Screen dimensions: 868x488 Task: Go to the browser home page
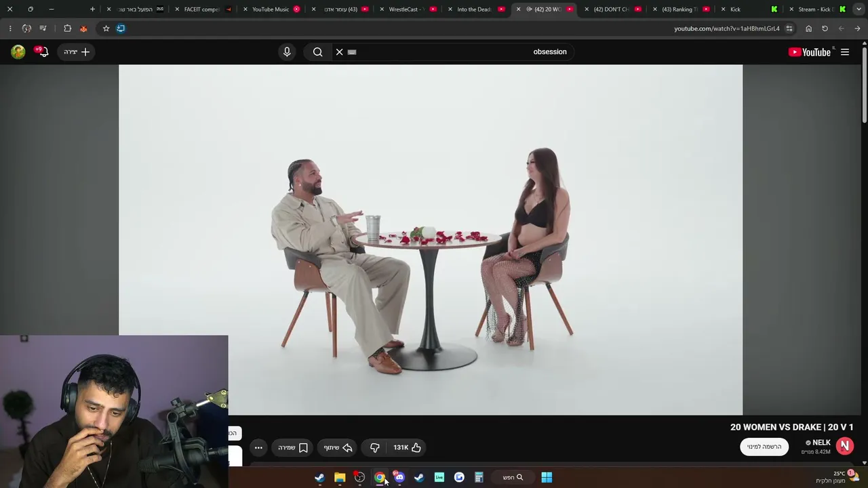pos(808,28)
